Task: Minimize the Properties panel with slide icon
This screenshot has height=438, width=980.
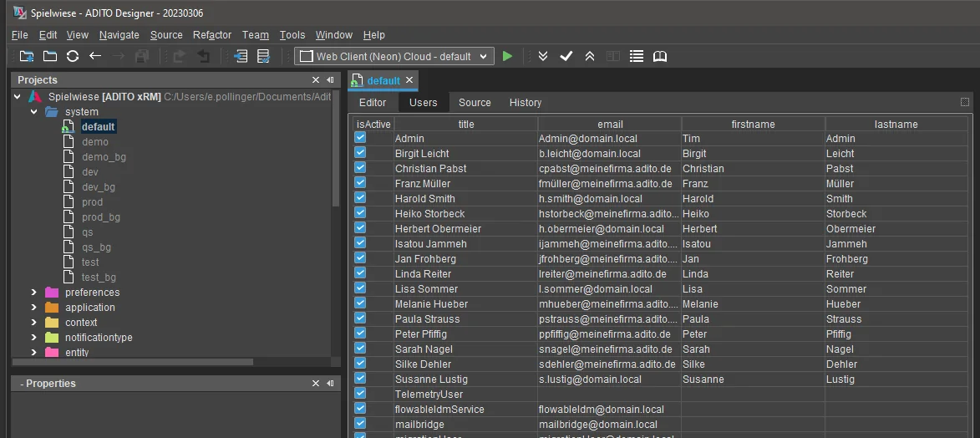Action: 331,384
